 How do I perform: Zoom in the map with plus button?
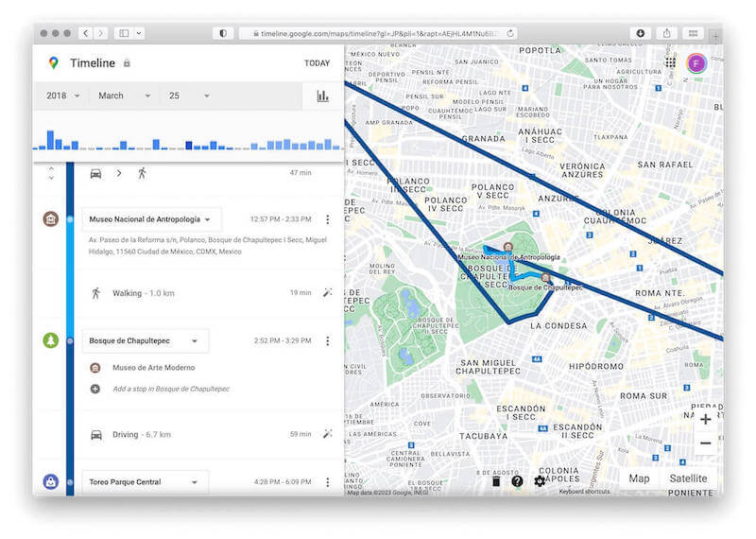[x=705, y=419]
